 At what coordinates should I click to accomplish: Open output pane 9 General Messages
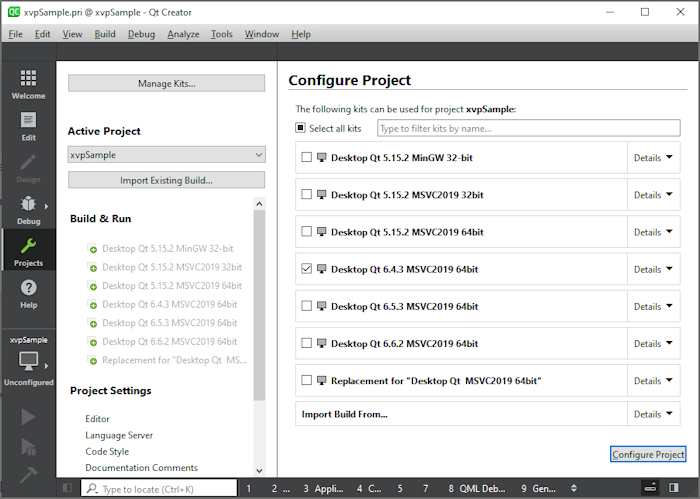538,489
